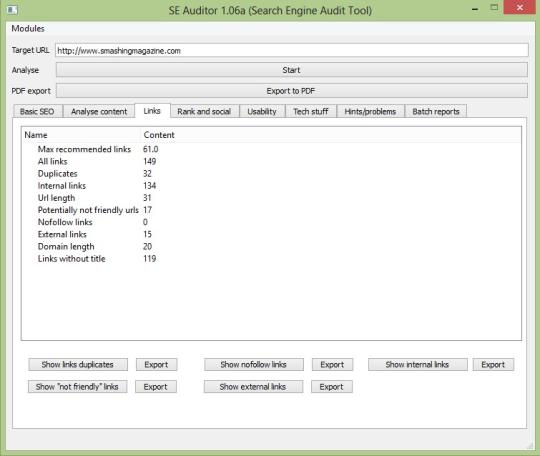The height and width of the screenshot is (456, 540).
Task: Switch to the Basic SEO tab
Action: click(37, 112)
